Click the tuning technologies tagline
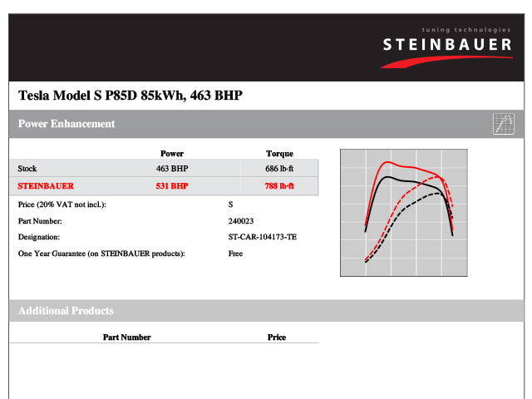 coord(466,30)
